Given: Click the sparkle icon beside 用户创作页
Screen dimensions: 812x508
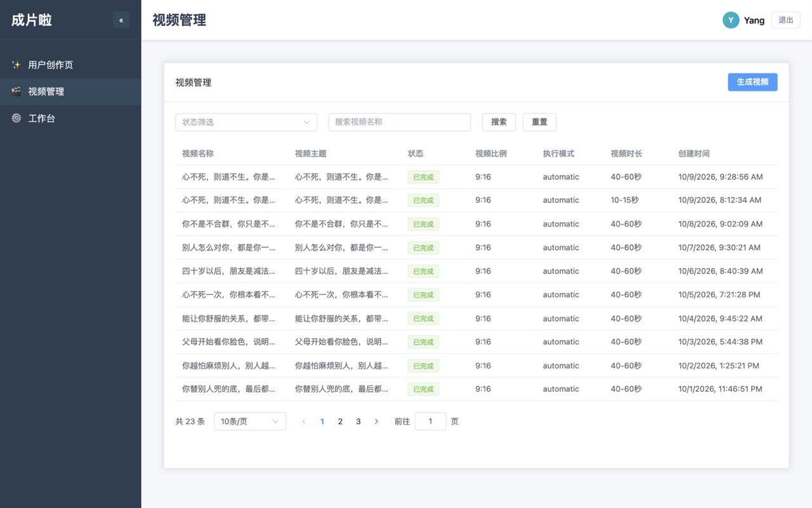Looking at the screenshot, I should click(x=16, y=65).
